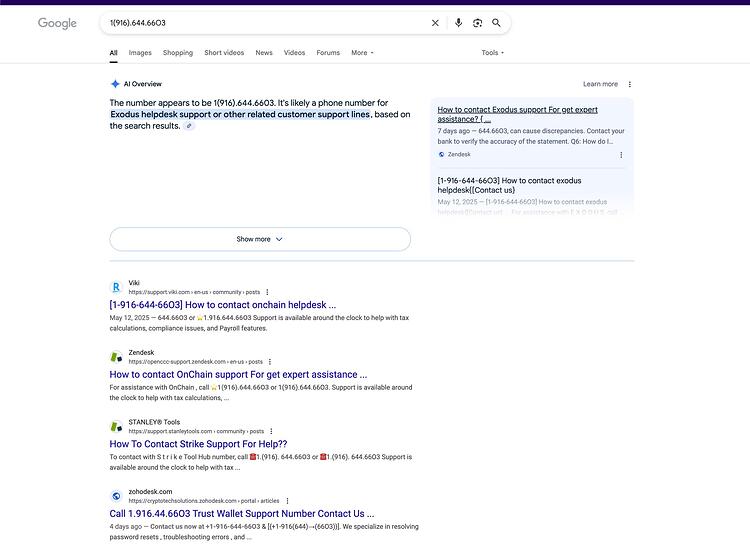Image resolution: width=750 pixels, height=550 pixels.
Task: Open AI Overview three-dot options menu
Action: point(629,84)
